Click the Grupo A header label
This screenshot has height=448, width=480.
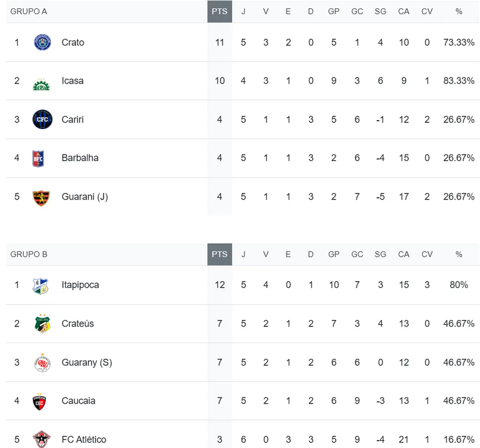28,12
